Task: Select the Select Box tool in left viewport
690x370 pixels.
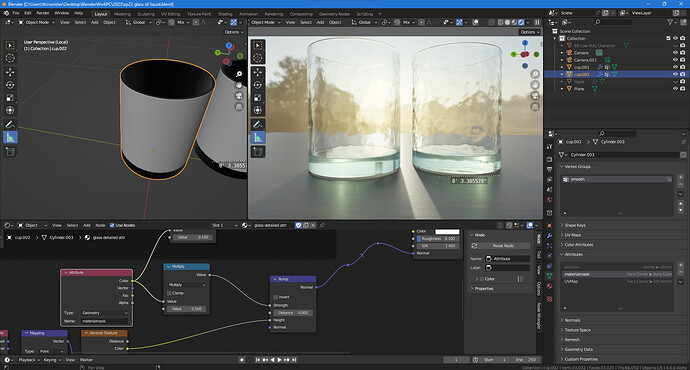Action: coord(10,45)
